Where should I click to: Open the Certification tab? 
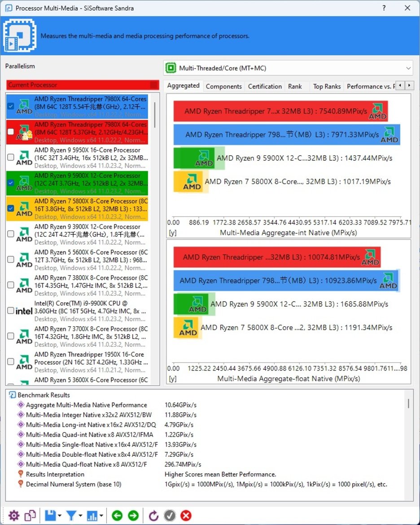pyautogui.click(x=265, y=86)
